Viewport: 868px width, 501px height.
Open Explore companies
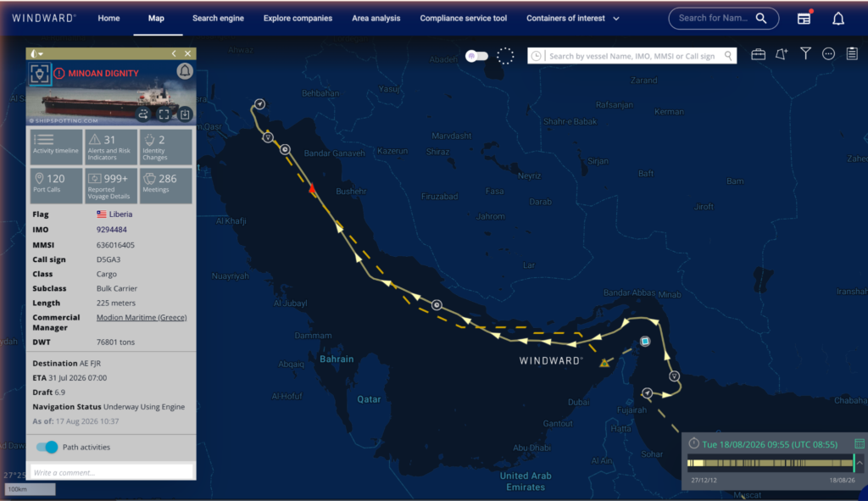(298, 19)
